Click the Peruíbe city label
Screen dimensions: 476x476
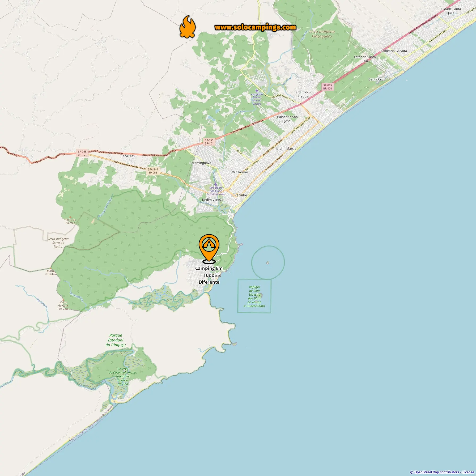tap(241, 195)
